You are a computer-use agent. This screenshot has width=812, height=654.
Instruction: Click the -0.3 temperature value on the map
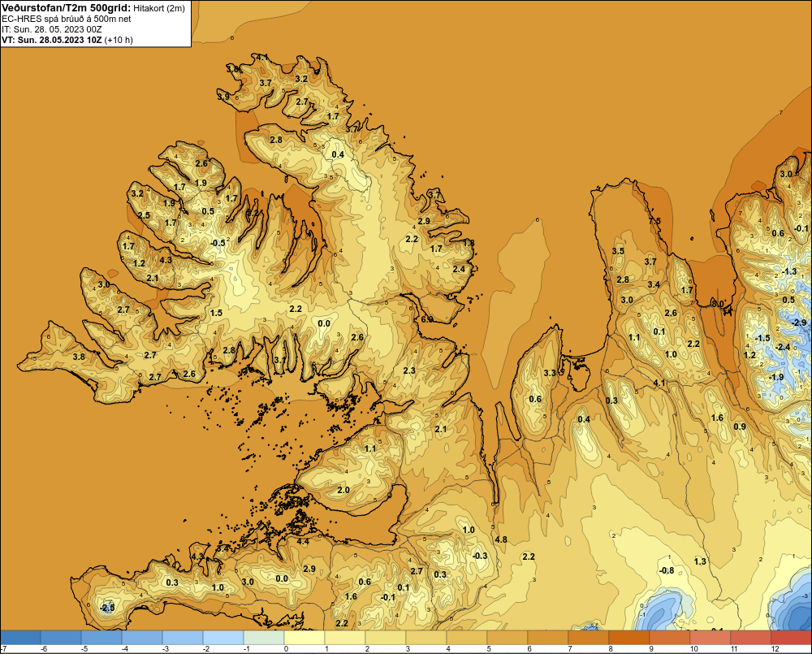480,556
